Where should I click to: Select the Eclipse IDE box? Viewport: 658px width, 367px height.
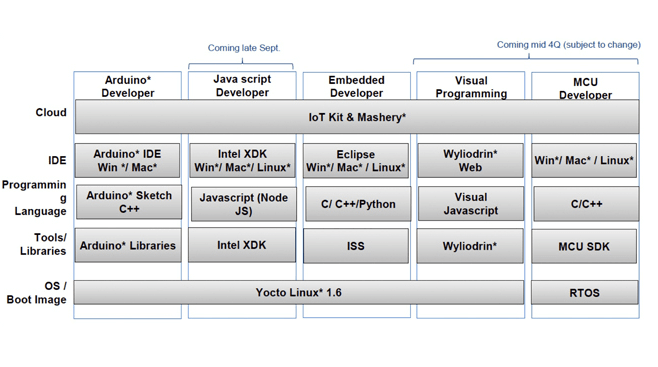coord(356,161)
